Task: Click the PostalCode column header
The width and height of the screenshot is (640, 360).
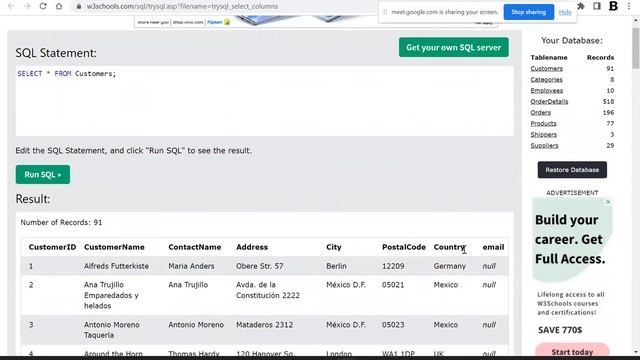Action: pyautogui.click(x=404, y=247)
